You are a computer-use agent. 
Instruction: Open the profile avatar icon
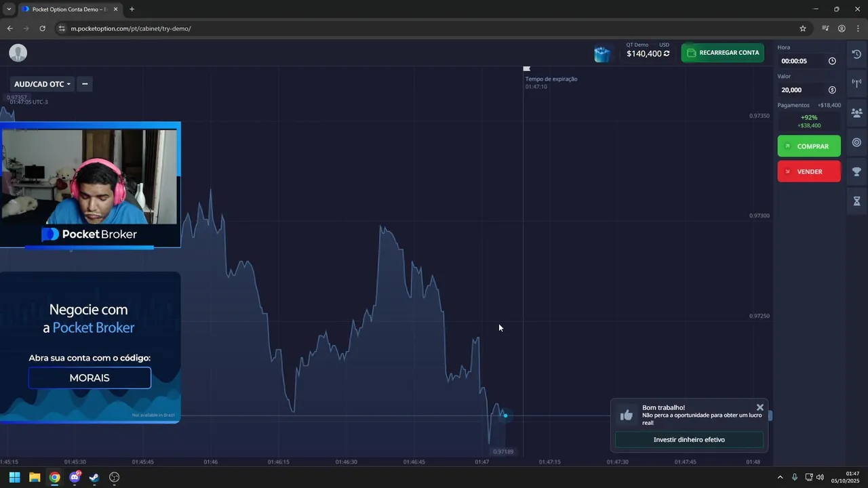pyautogui.click(x=18, y=53)
